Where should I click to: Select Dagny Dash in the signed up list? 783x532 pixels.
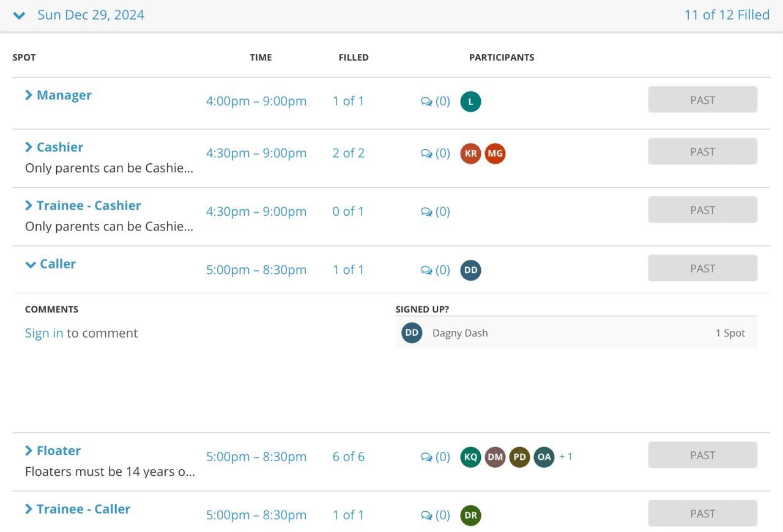point(460,333)
